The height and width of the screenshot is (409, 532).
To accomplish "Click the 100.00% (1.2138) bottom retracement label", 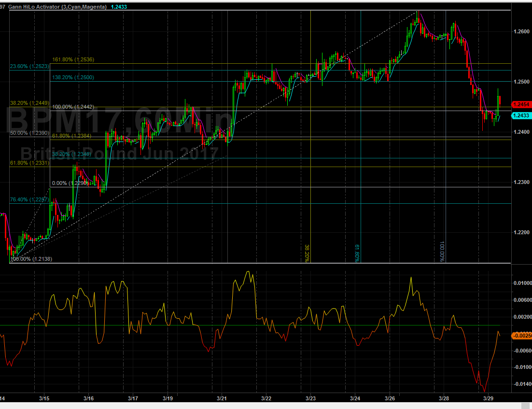I will [31, 259].
